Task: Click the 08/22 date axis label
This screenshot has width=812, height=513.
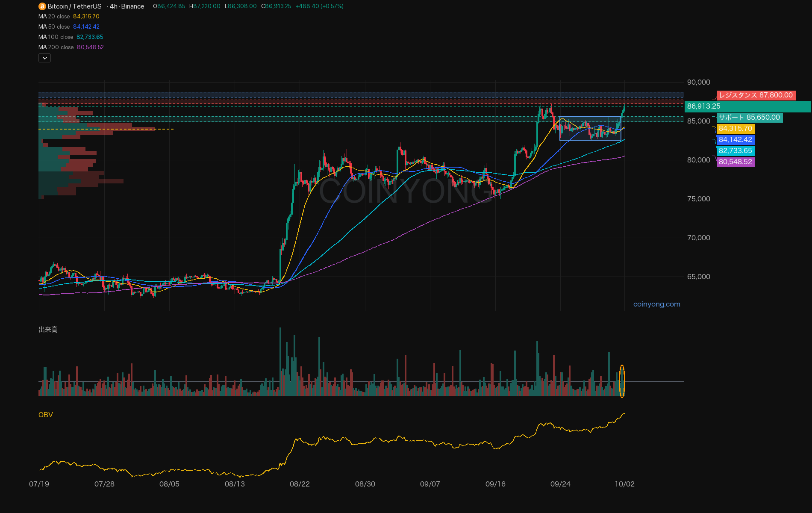Action: point(300,484)
